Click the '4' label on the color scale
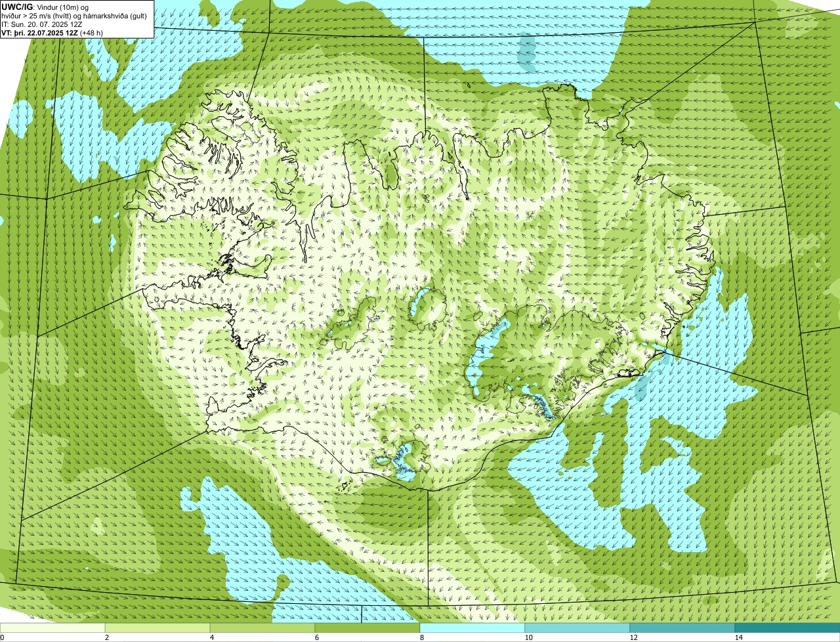The image size is (840, 642). [211, 637]
